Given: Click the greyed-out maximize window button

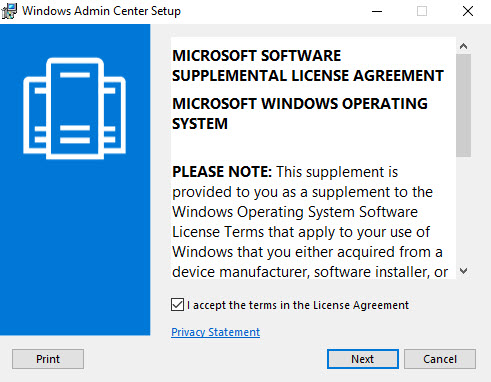Looking at the screenshot, I should tap(422, 11).
